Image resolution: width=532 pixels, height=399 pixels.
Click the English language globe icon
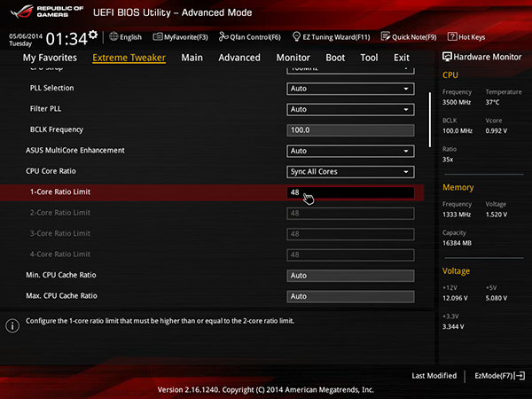[x=113, y=36]
